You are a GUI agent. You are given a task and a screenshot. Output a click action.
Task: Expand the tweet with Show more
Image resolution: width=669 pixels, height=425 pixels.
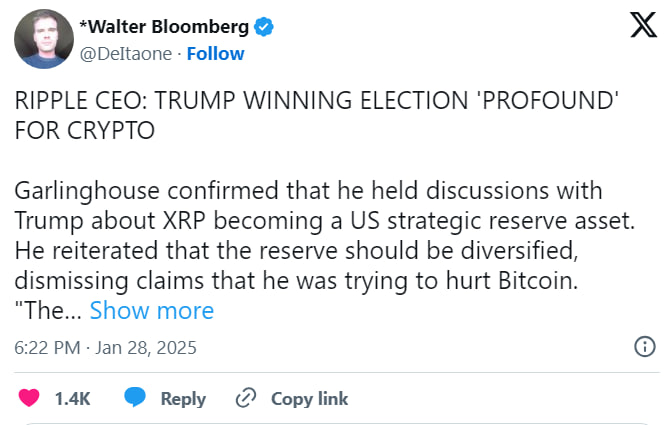[x=152, y=311]
